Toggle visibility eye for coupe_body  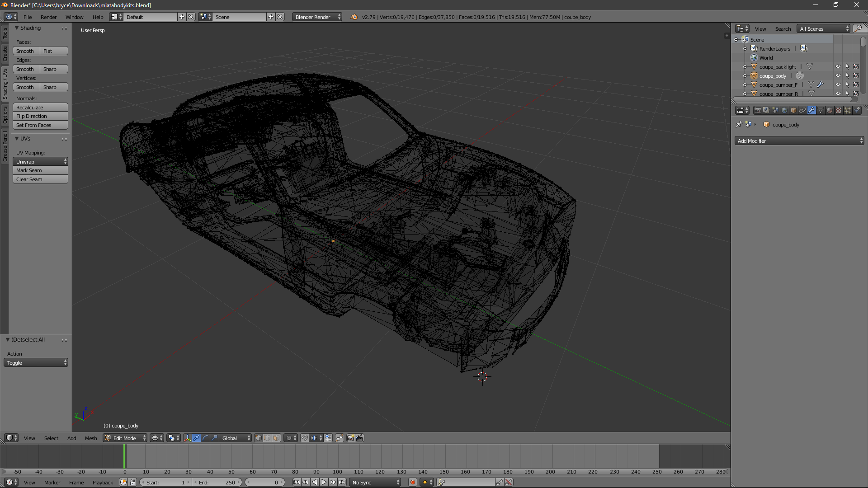pos(838,75)
